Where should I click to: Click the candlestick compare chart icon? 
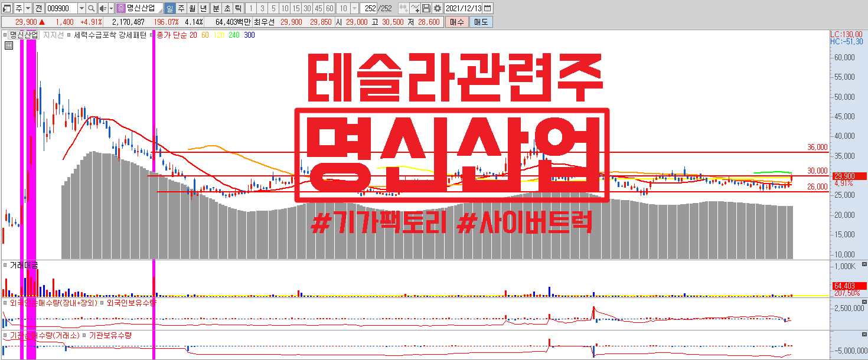pyautogui.click(x=404, y=8)
